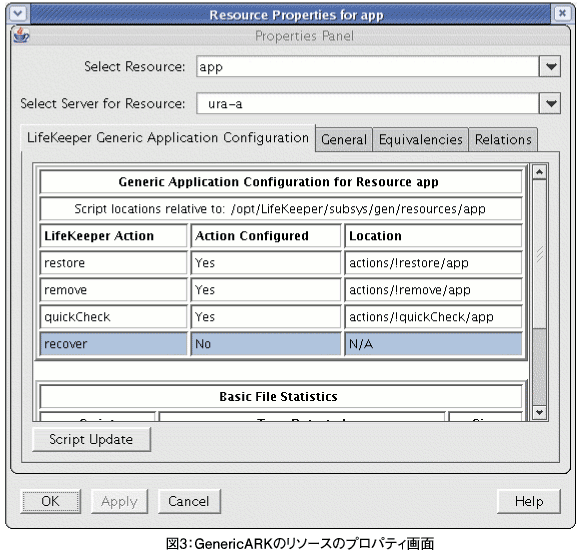Select the quickCheck action cell
Image resolution: width=580 pixels, height=555 pixels.
114,317
